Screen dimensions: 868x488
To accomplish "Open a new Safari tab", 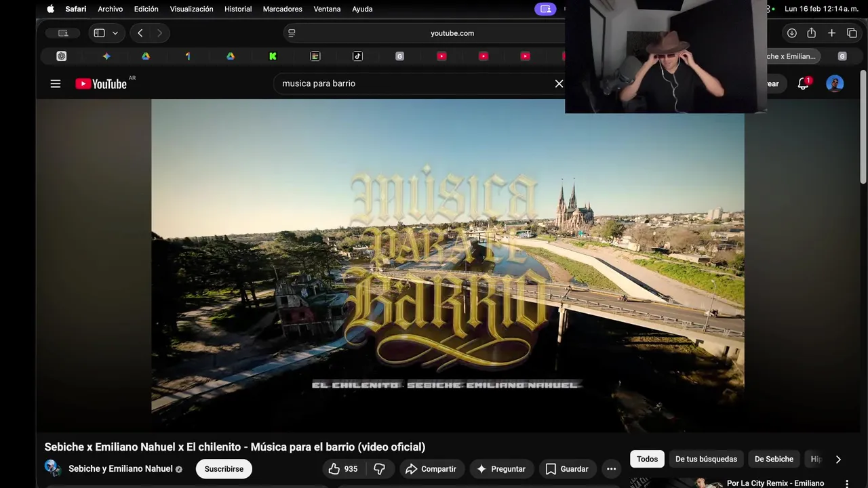I will pos(831,33).
